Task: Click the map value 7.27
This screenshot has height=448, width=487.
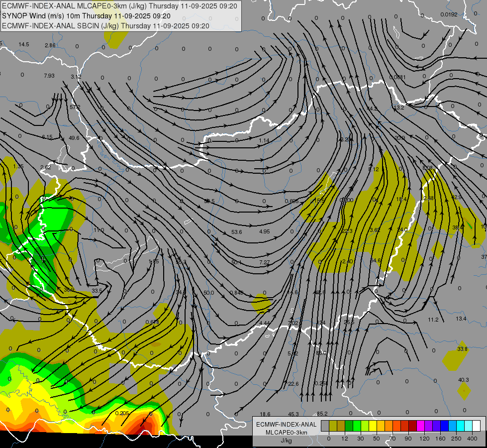Action: tap(264, 262)
